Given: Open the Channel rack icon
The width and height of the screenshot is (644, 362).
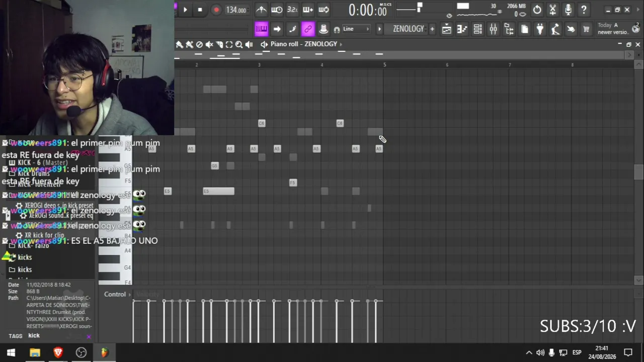Looking at the screenshot, I should point(477,29).
